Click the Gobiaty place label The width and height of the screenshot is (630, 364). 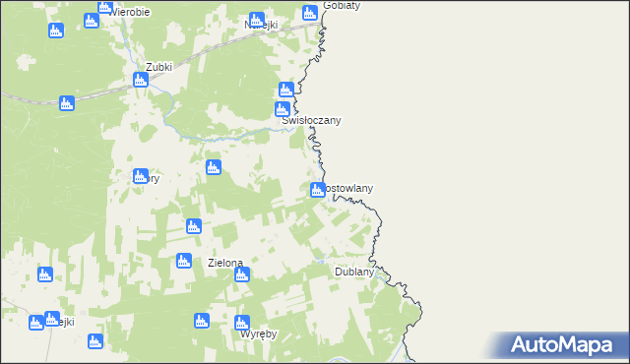coord(342,5)
